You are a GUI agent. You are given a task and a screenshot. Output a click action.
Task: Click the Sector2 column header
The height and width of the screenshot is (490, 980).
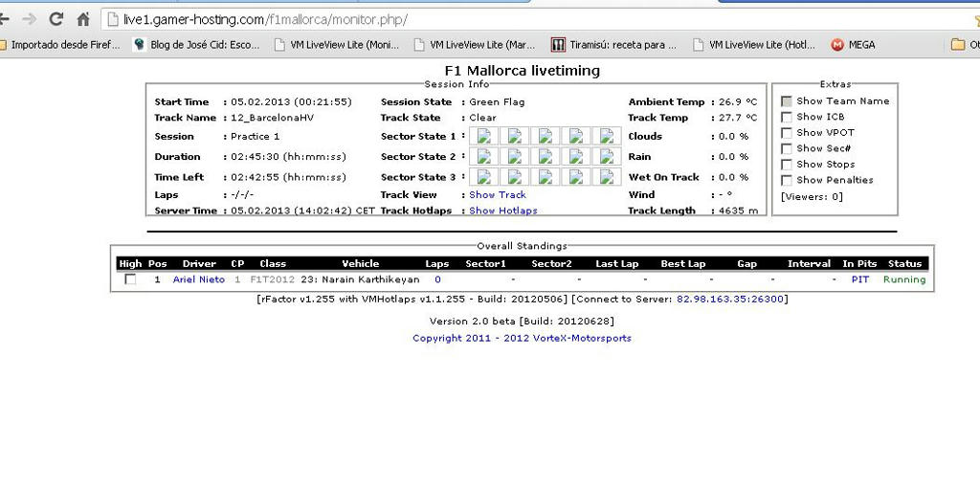[551, 264]
